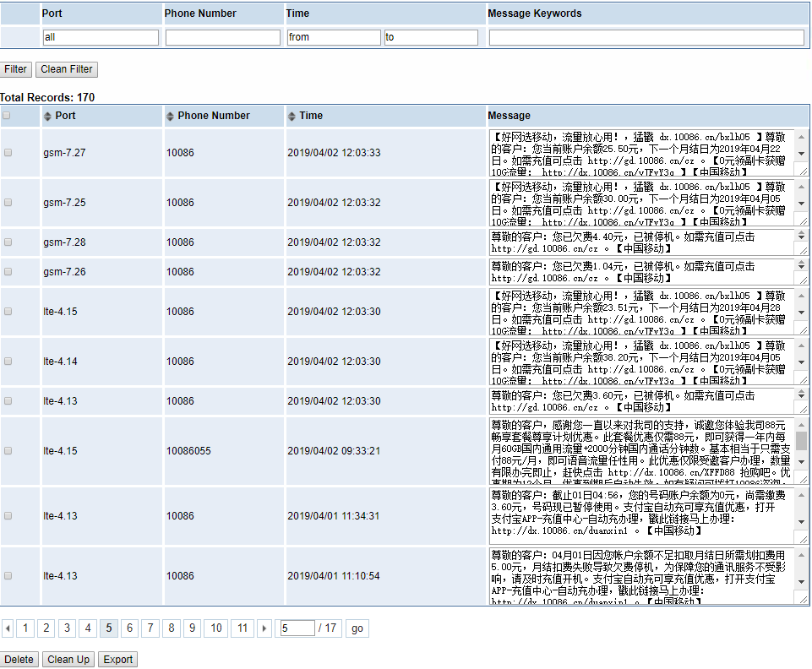Focus the Message Keywords field
Viewport: 812px width, 669px height.
click(646, 37)
